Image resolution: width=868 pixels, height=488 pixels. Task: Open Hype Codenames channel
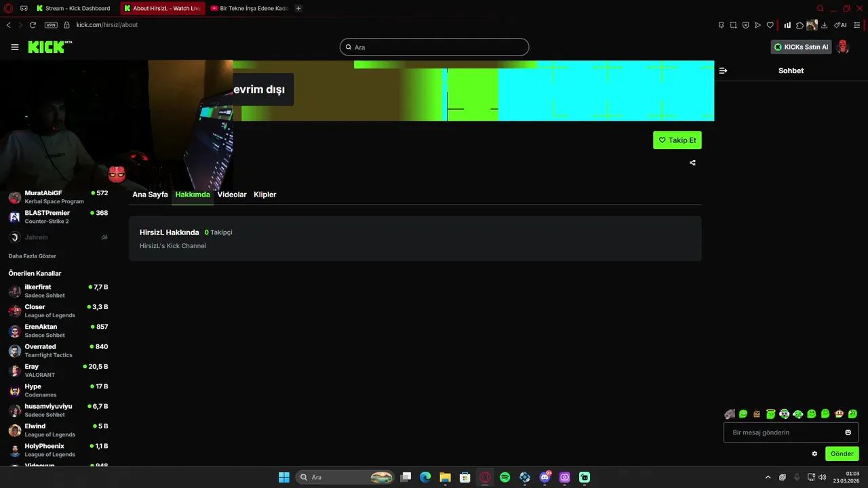point(58,390)
